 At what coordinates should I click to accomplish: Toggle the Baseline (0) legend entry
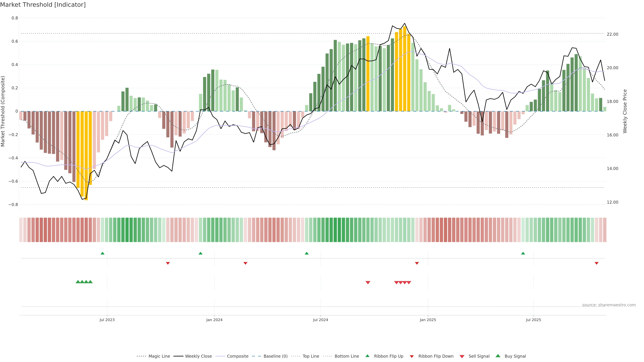click(276, 356)
